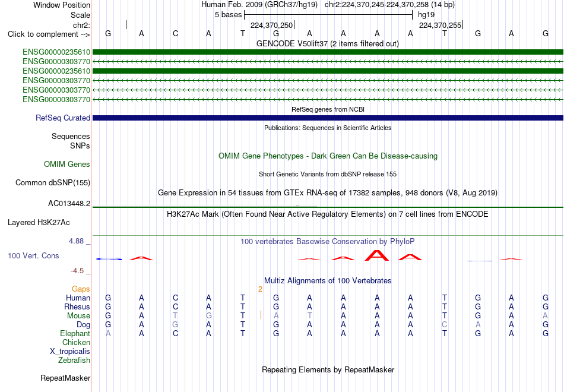
Task: Click the 100 Vert. Cons track label
Action: coord(33,256)
